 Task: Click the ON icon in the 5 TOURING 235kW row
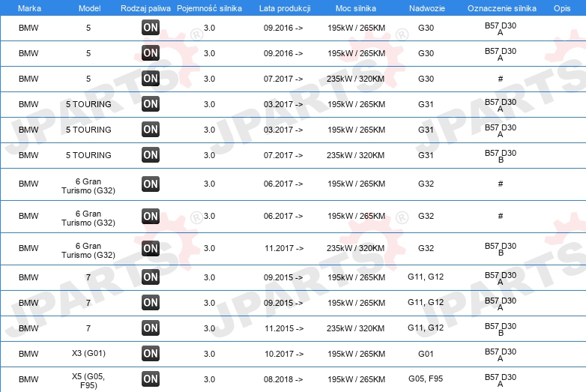[x=151, y=154]
